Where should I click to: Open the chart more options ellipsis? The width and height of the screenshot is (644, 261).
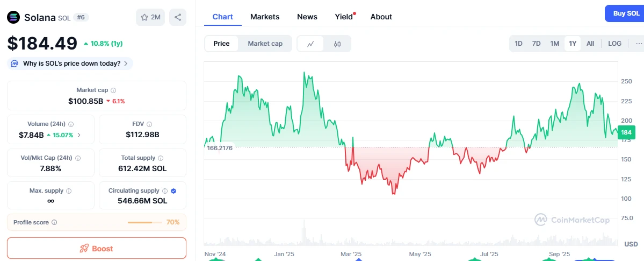(639, 44)
